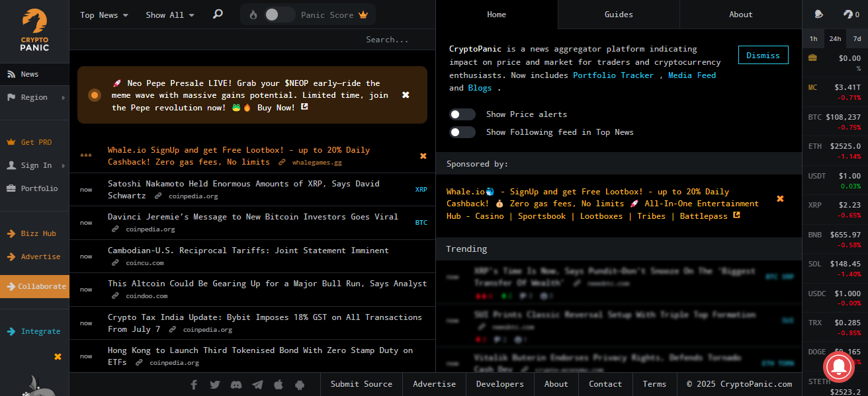
Task: Open the Cambodian-U.S. Reciprocal Tariffs headline
Action: coord(248,251)
